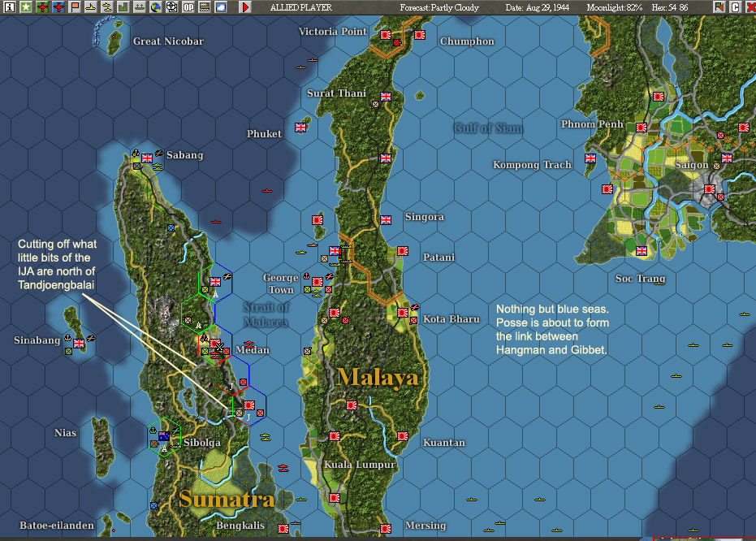Click the white star icon on green
This screenshot has width=756, height=541.
click(x=25, y=6)
